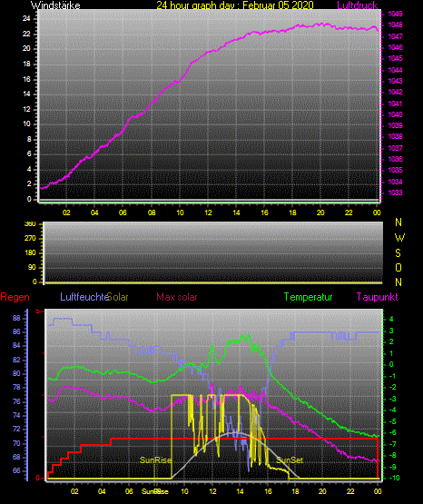Viewport: 423px width, 504px height.
Task: Click the Windstärke axis title
Action: [55, 5]
